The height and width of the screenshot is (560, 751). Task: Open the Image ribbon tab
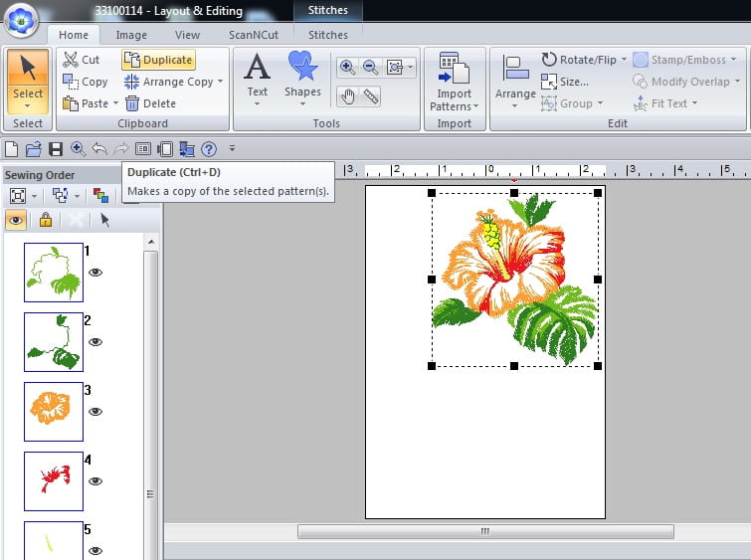click(x=131, y=35)
